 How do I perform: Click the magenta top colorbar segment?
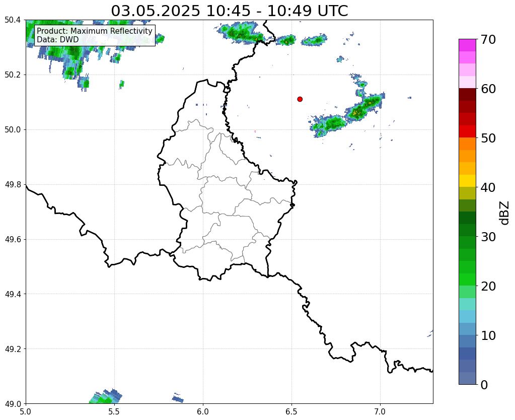467,45
